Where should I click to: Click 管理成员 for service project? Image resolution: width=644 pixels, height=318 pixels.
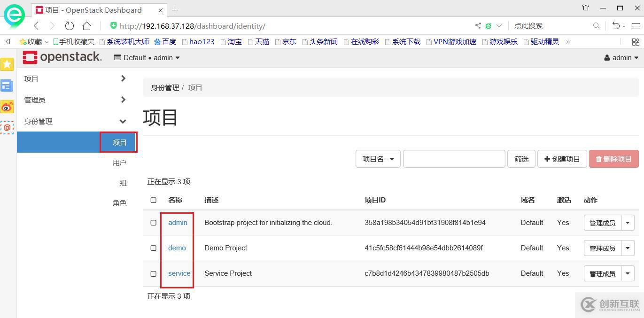tap(602, 273)
